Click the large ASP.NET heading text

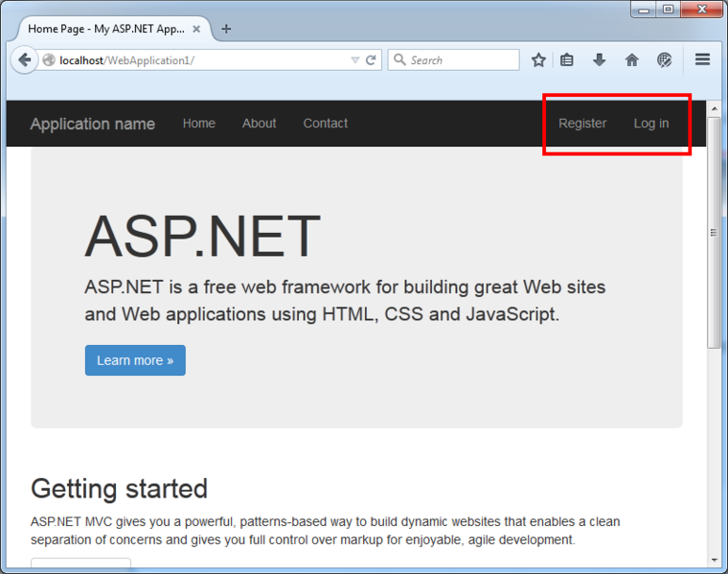202,236
